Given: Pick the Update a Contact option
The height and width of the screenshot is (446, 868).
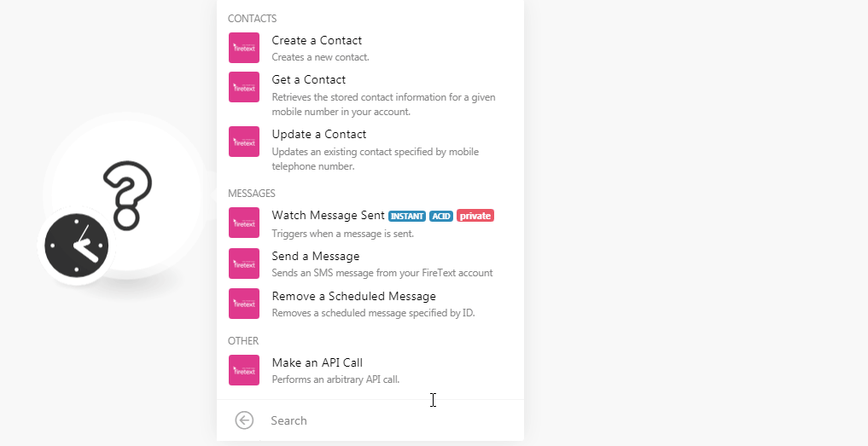Looking at the screenshot, I should [370, 149].
